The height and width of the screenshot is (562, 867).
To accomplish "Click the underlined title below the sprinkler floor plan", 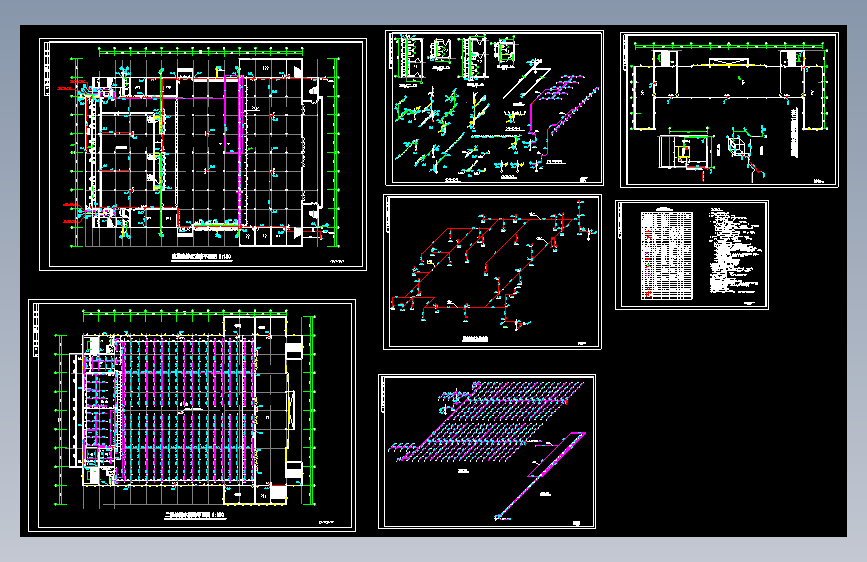I will [195, 516].
